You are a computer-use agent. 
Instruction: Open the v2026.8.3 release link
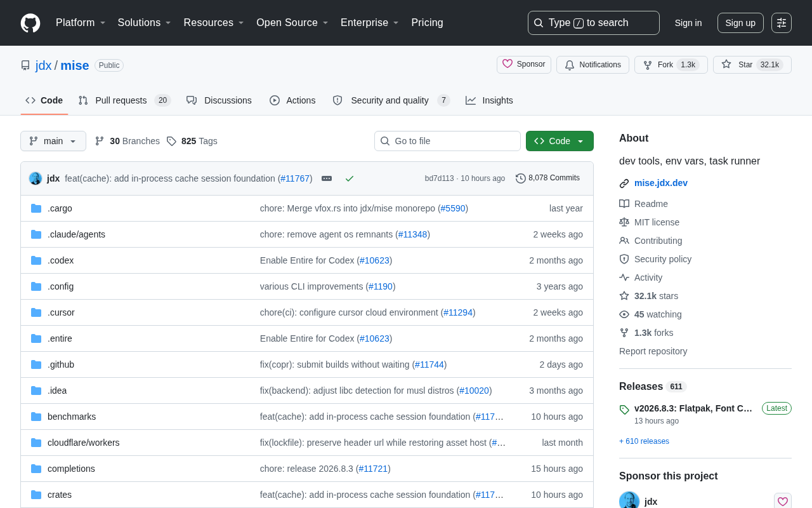693,408
